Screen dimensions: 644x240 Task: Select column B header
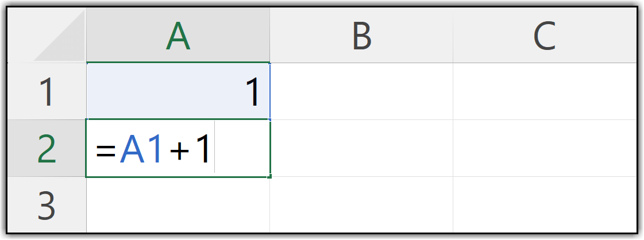click(x=361, y=36)
